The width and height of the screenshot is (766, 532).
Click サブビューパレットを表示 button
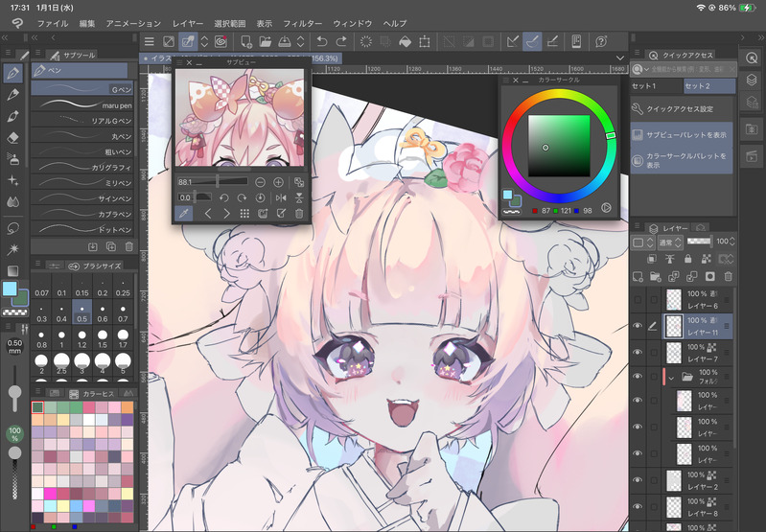682,135
